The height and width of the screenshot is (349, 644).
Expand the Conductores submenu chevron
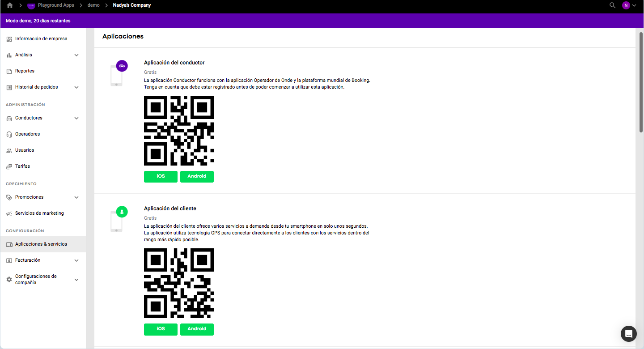pos(76,118)
